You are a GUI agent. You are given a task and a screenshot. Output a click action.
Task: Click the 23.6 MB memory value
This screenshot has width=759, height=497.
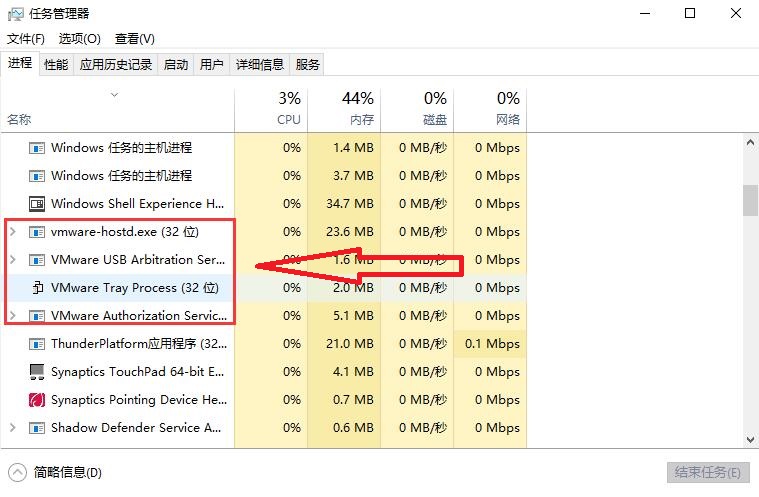[x=349, y=232]
